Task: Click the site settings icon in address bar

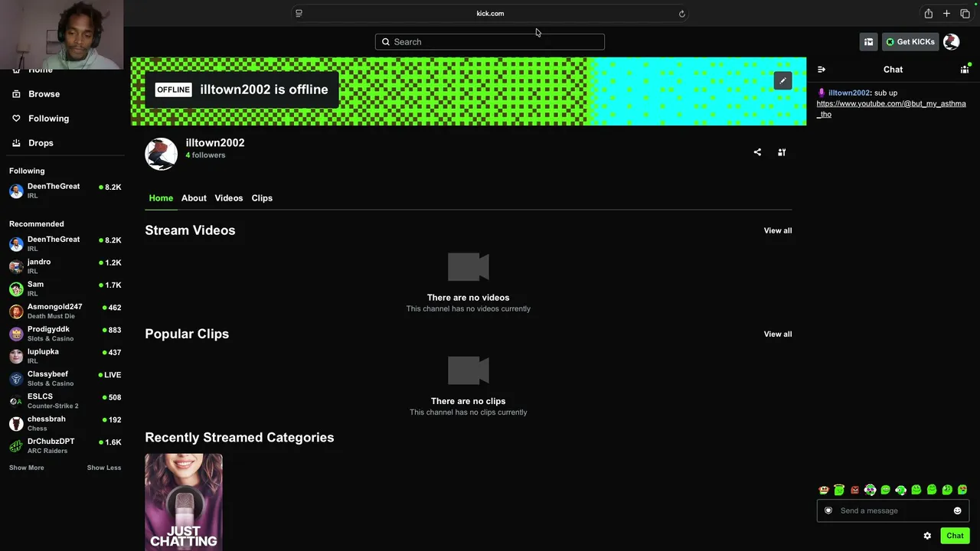Action: coord(299,14)
